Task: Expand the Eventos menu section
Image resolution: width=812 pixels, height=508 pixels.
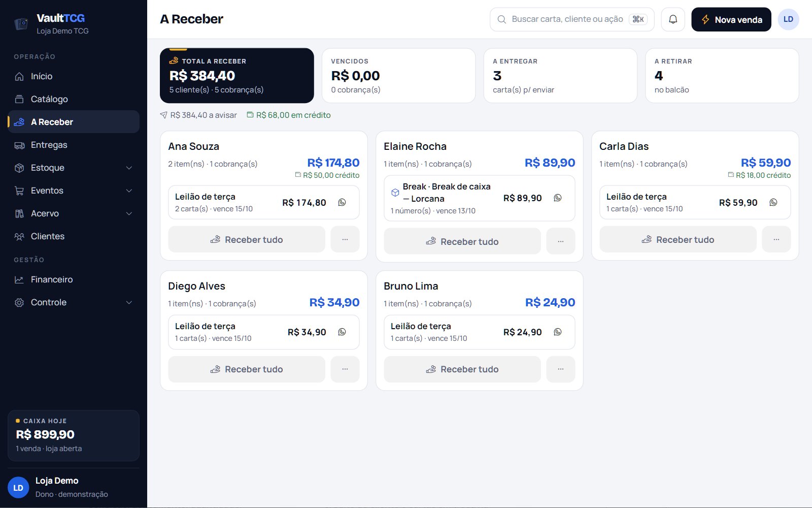Action: (129, 190)
